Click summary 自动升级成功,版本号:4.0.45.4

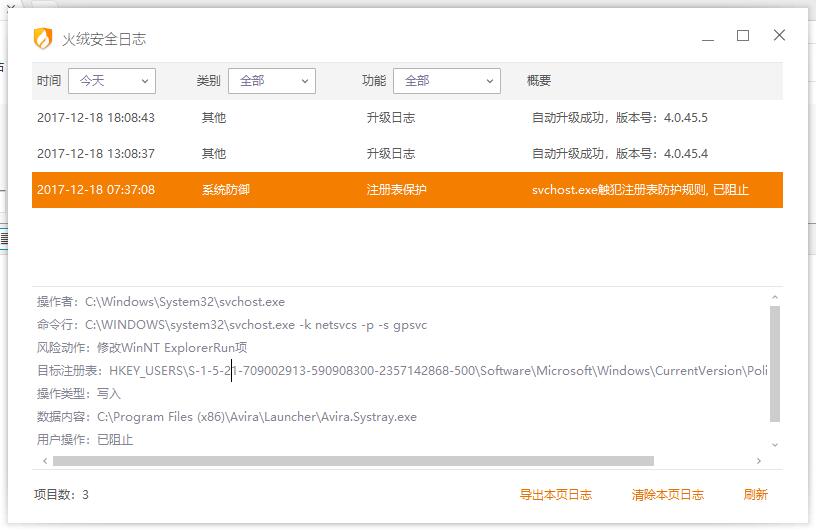(619, 154)
